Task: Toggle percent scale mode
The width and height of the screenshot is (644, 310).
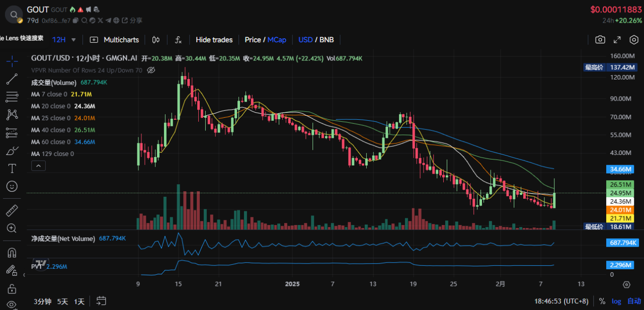Action: coord(602,301)
